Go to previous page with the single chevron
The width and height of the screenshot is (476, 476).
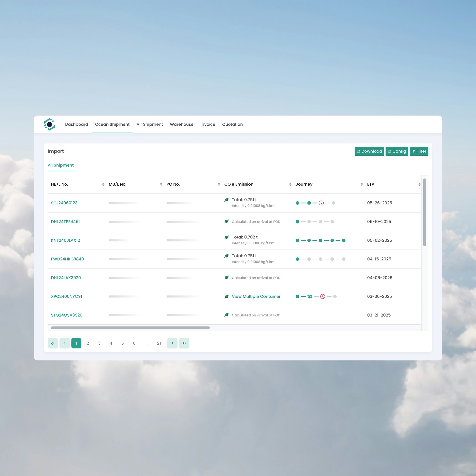(x=64, y=343)
